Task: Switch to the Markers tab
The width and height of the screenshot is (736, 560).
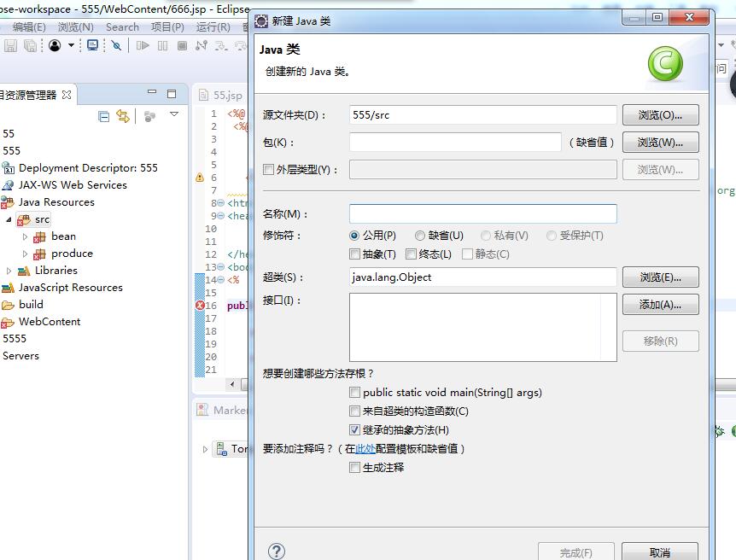Action: point(230,411)
